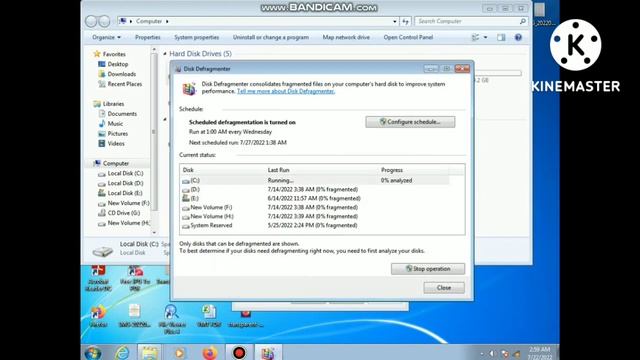Open Windows Explorer from taskbar
The image size is (640, 360).
click(x=149, y=353)
